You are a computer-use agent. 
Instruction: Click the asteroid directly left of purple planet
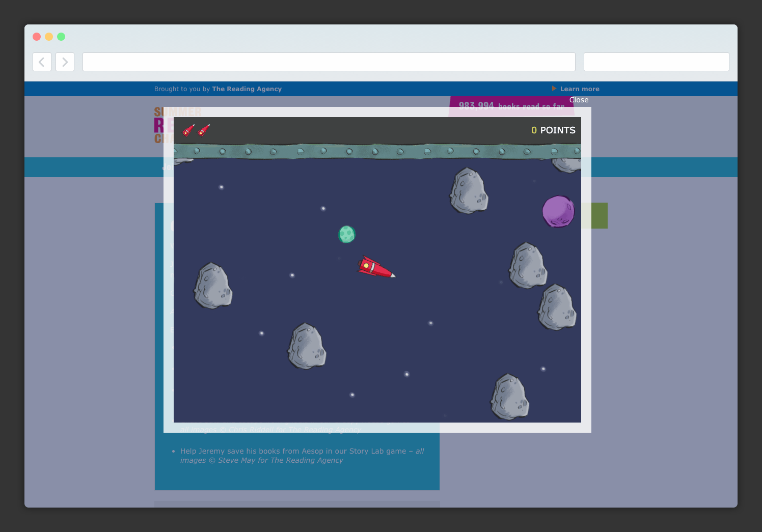(x=469, y=190)
